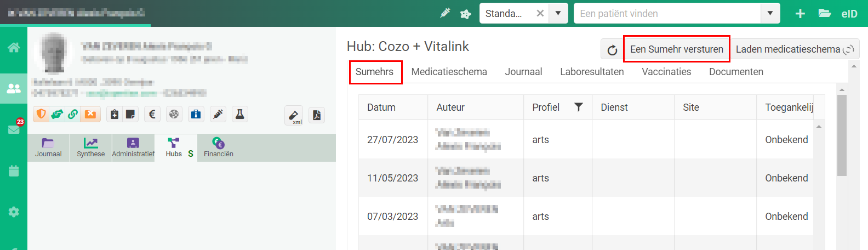Click the syringe icon in patient toolbar
Image resolution: width=868 pixels, height=250 pixels.
tap(218, 114)
